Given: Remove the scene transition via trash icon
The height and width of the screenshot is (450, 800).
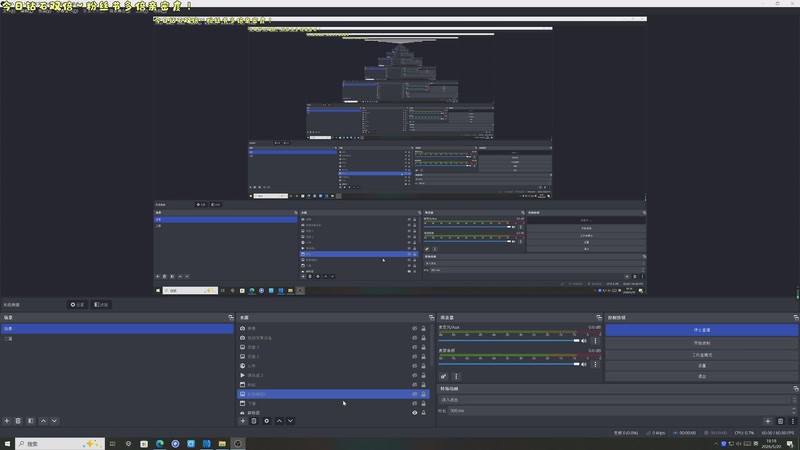Looking at the screenshot, I should point(780,421).
